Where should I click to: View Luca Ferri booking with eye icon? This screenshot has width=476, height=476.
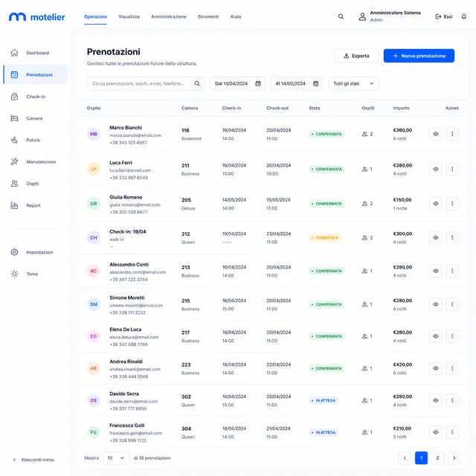pyautogui.click(x=435, y=169)
